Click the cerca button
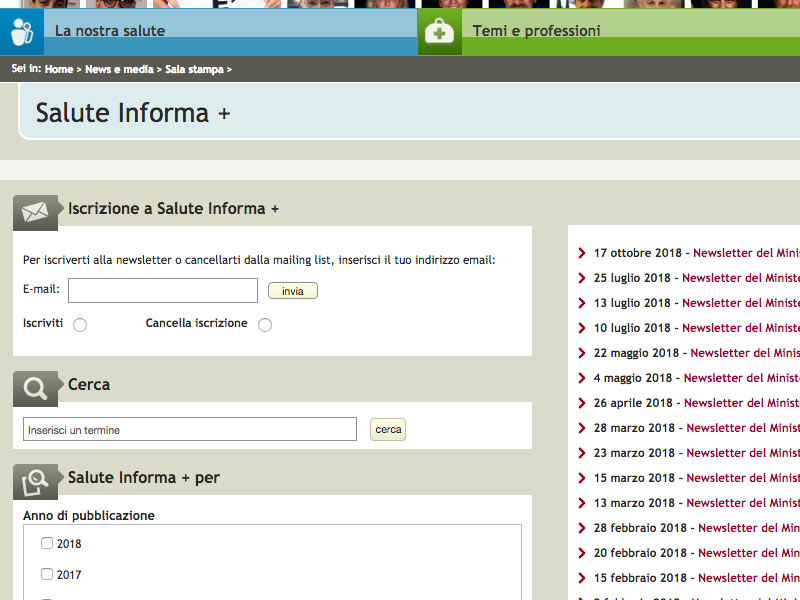 pos(388,430)
